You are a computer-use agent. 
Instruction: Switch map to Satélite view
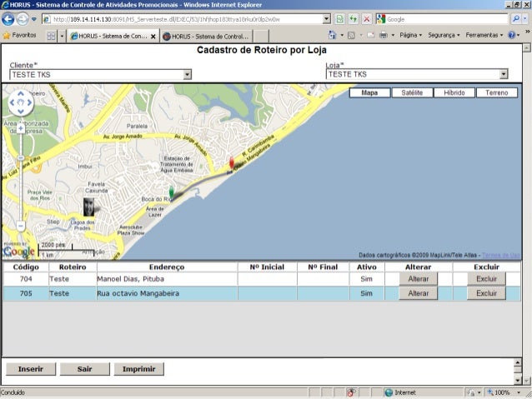[411, 92]
